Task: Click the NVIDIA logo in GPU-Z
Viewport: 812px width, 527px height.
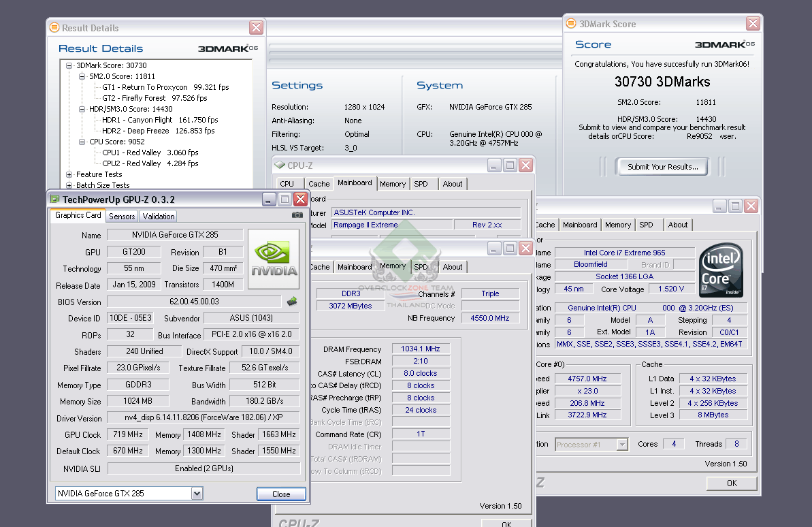Action: pyautogui.click(x=274, y=259)
